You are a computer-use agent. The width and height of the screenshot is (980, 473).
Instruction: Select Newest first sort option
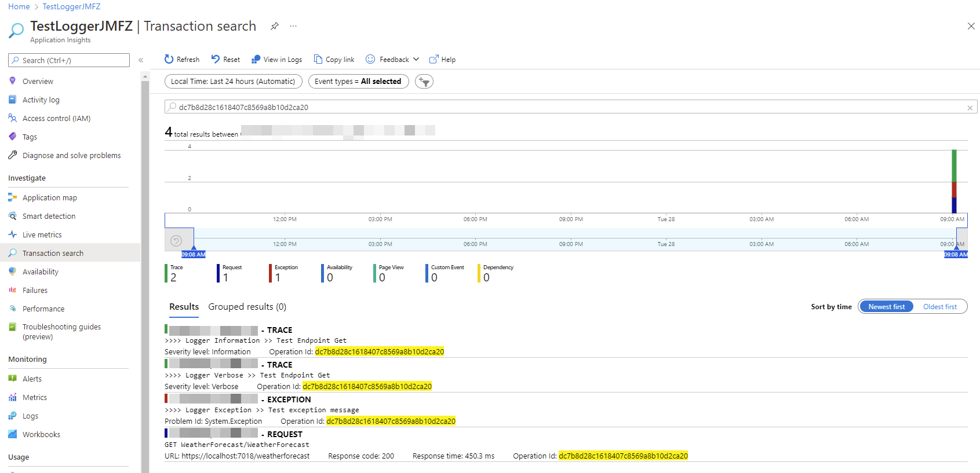coord(886,307)
